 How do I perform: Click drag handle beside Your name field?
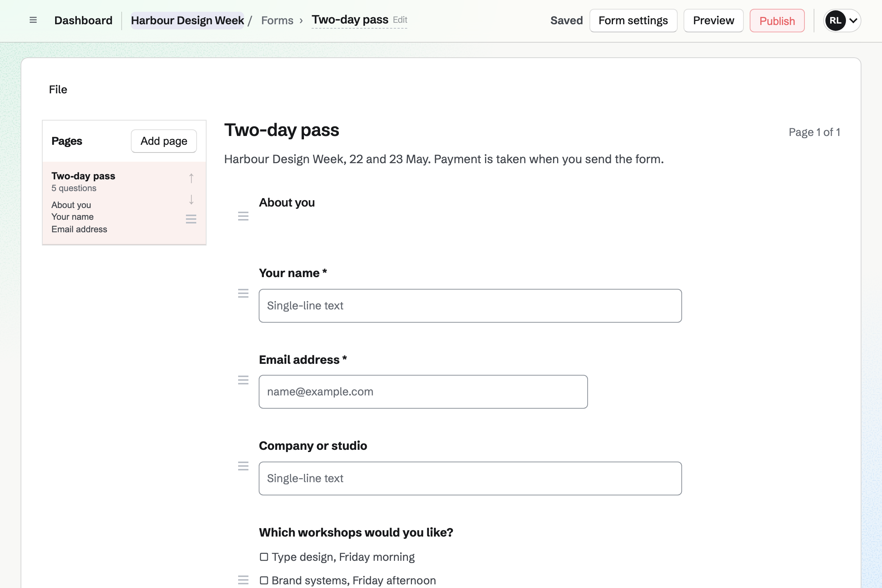(x=243, y=293)
